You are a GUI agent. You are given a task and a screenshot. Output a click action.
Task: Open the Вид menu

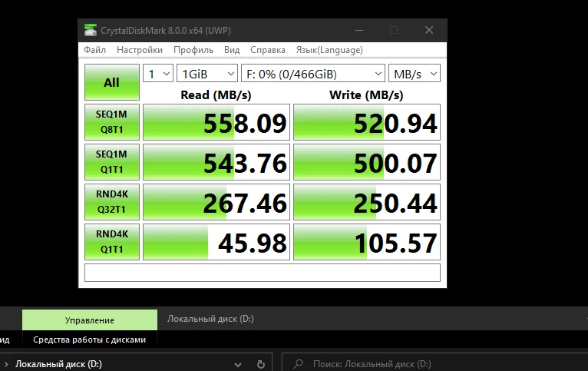(232, 50)
